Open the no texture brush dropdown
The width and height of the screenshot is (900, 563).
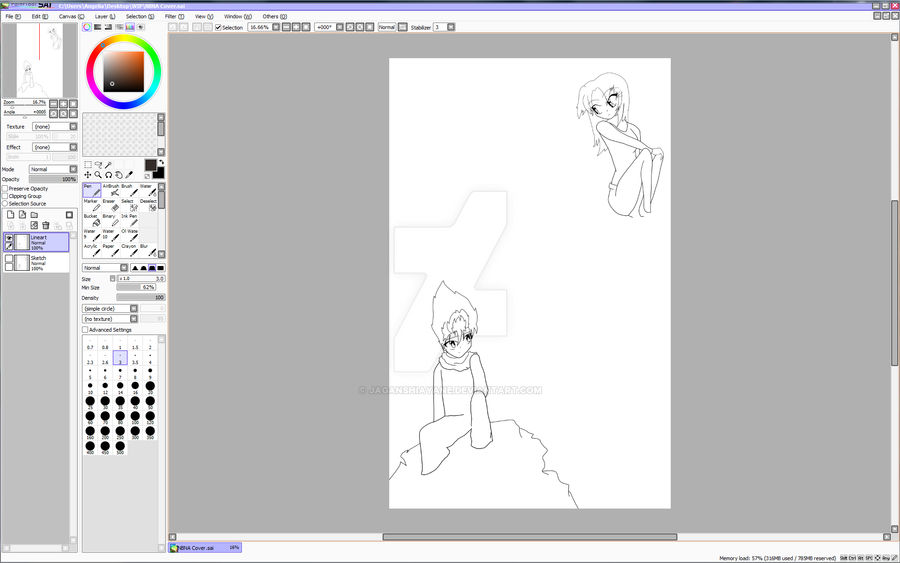pyautogui.click(x=110, y=319)
